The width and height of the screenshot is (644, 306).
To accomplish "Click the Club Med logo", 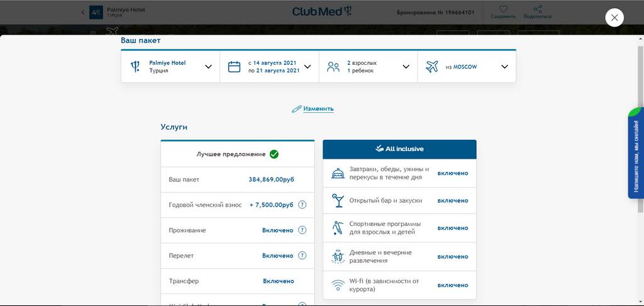I will pos(322,11).
